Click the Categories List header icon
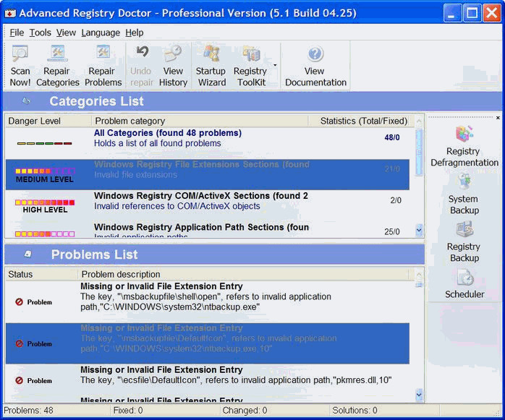This screenshot has height=420, width=505. tap(26, 101)
